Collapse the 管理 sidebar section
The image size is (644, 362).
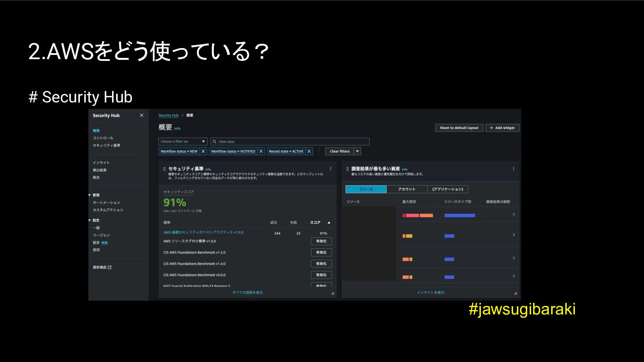point(89,195)
